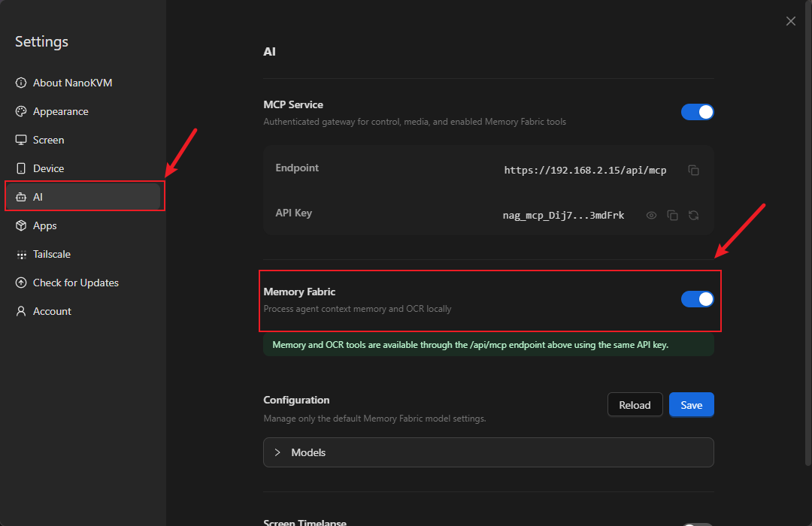Expand the Models section

[489, 452]
